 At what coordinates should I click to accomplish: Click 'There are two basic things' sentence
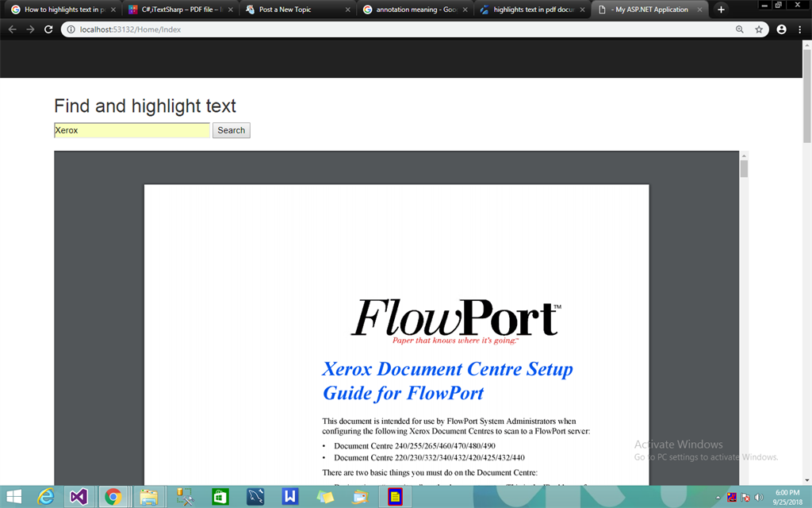click(430, 473)
